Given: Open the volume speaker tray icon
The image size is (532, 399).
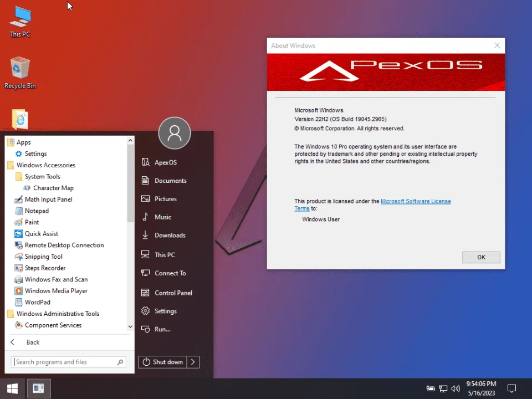Looking at the screenshot, I should (456, 388).
